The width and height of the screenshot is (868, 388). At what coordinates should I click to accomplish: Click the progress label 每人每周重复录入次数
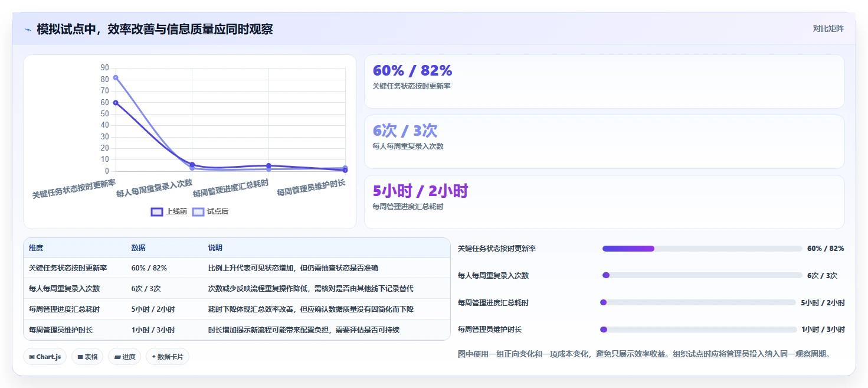[493, 276]
